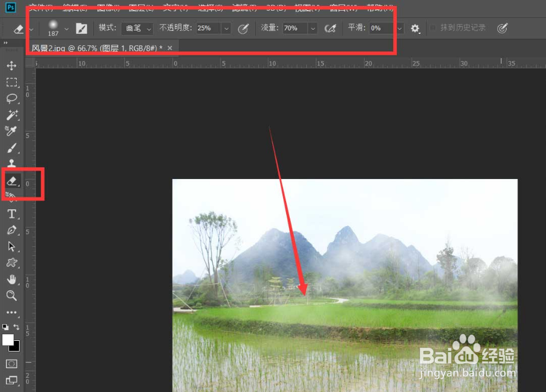The width and height of the screenshot is (546, 392).
Task: Click the ruler origin corner box
Action: [x=30, y=63]
